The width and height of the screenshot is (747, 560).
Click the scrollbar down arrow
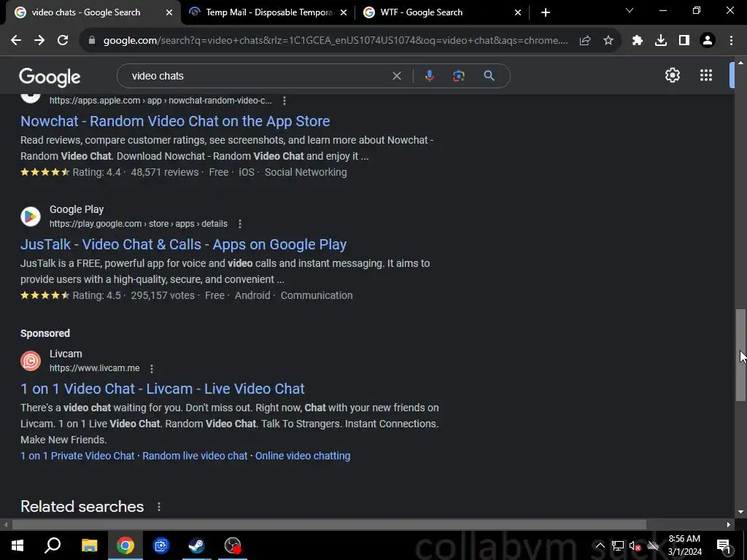(x=740, y=513)
